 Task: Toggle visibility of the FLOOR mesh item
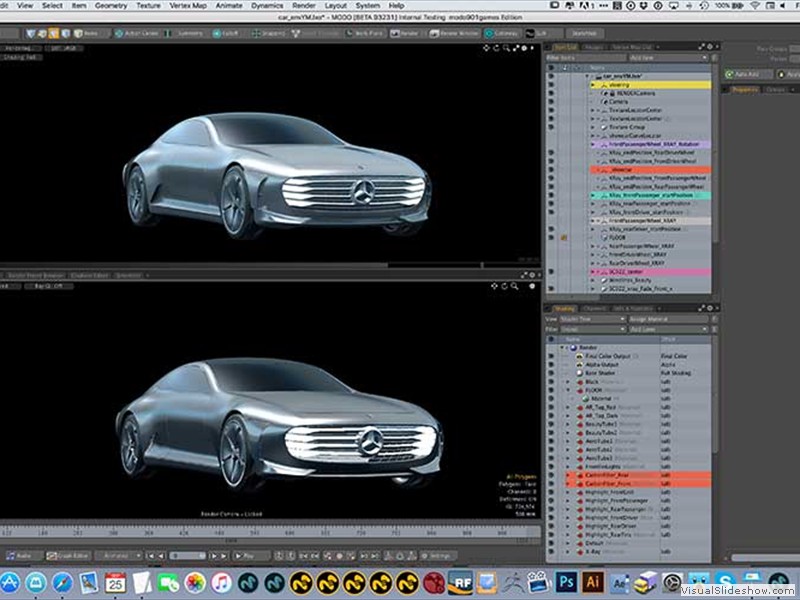pos(551,238)
